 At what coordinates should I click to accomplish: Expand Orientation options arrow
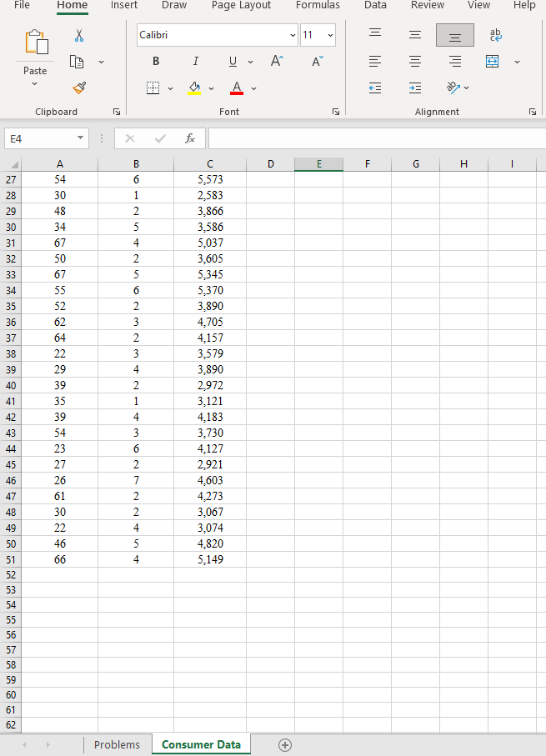(x=467, y=88)
